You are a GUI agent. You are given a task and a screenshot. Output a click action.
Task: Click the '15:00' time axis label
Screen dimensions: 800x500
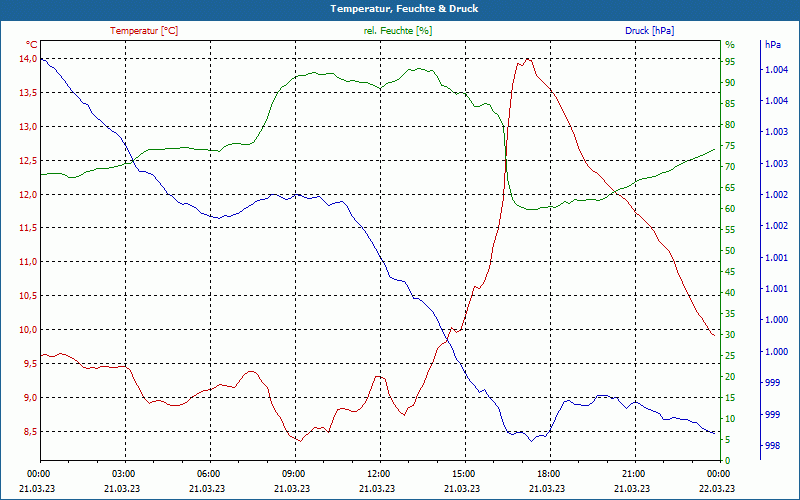click(x=463, y=474)
